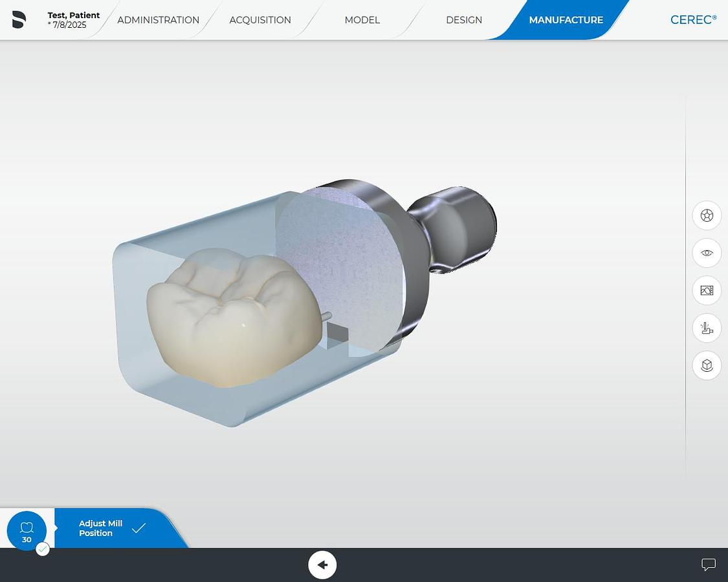Switch to the ADMINISTRATION tab
728x582 pixels.
158,20
